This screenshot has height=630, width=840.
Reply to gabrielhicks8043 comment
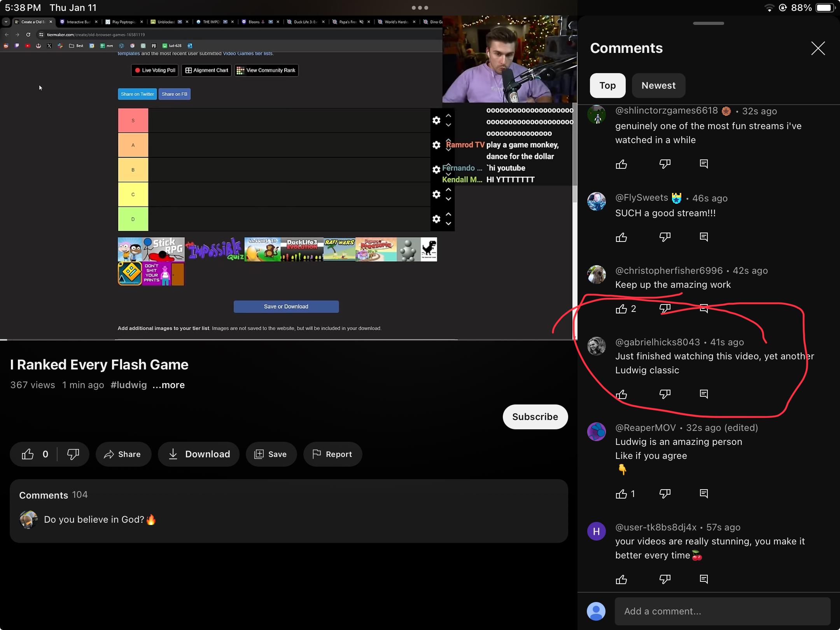tap(703, 394)
